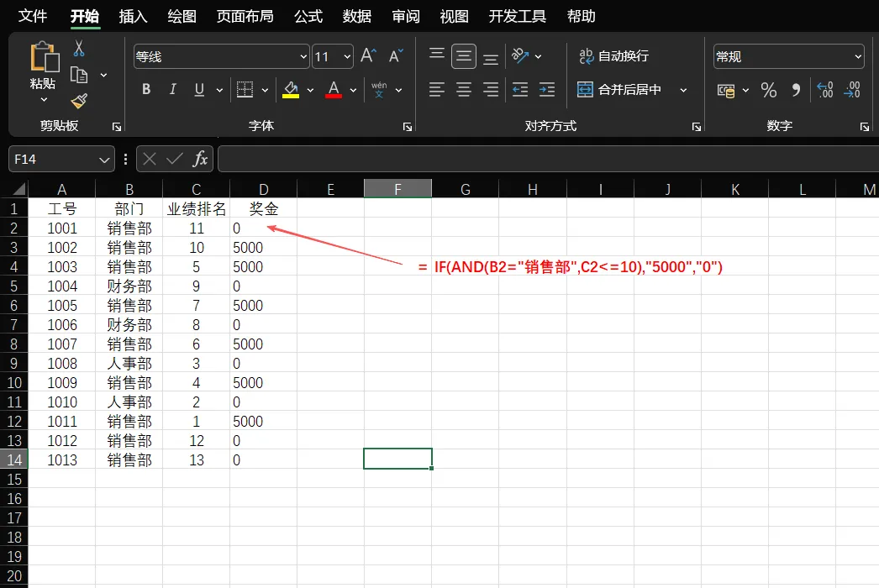Viewport: 879px width, 588px height.
Task: Open 数字 group dialog launcher
Action: [865, 127]
